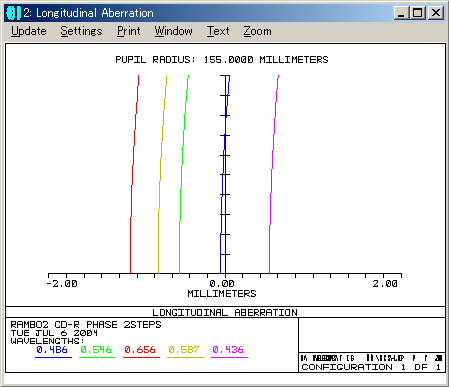Click the yellow 0.587 wavelength legend
The width and height of the screenshot is (449, 387).
[184, 350]
